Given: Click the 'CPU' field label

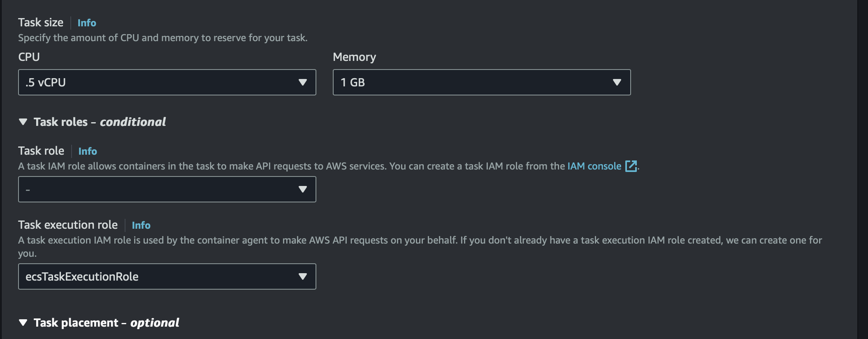Looking at the screenshot, I should 29,57.
